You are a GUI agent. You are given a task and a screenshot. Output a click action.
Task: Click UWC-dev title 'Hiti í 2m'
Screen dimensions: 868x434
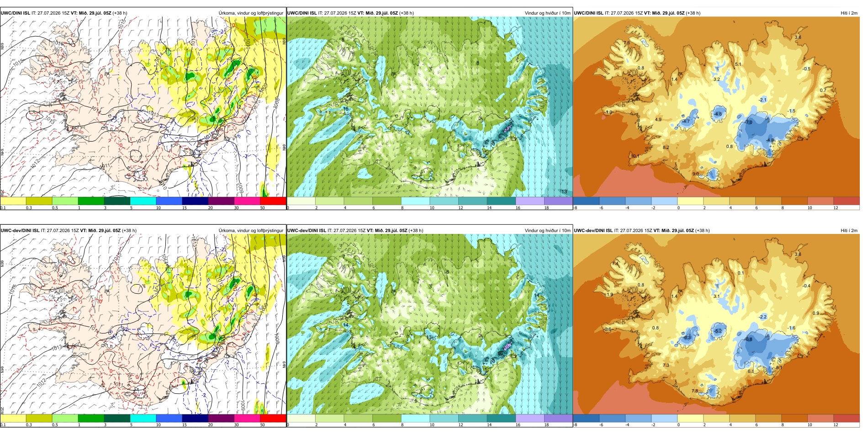[849, 231]
